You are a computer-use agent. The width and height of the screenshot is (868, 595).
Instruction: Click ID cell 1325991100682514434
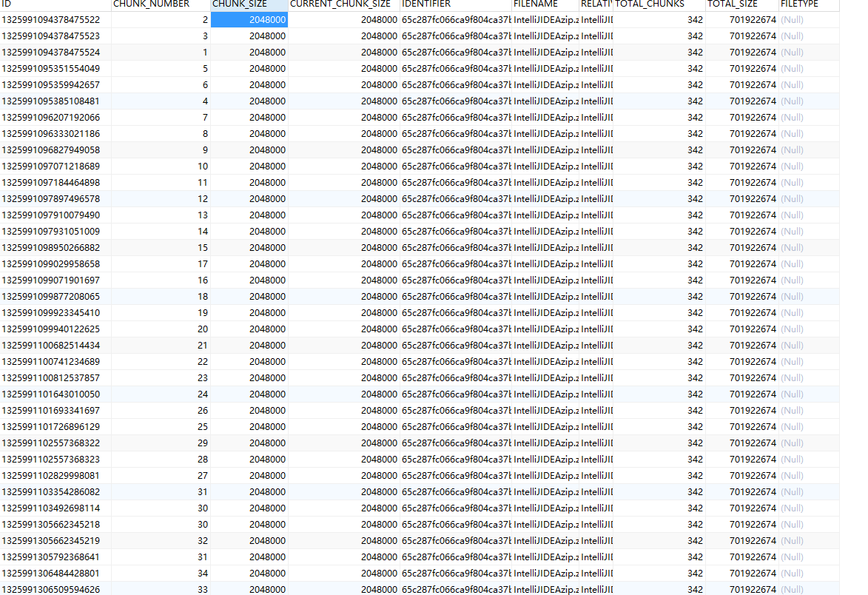[x=55, y=346]
